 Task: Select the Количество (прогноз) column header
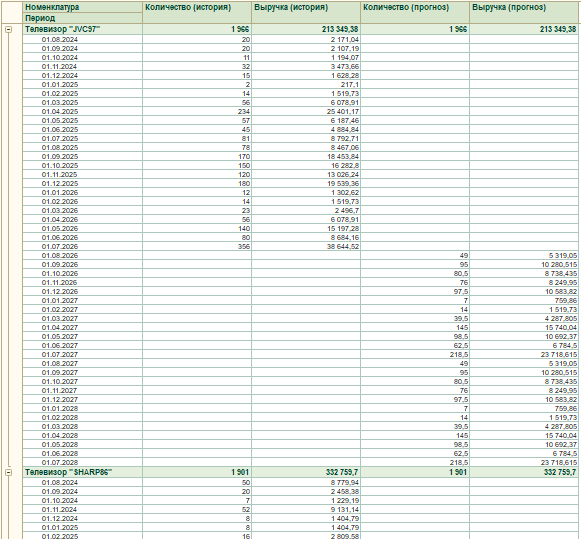(x=415, y=12)
